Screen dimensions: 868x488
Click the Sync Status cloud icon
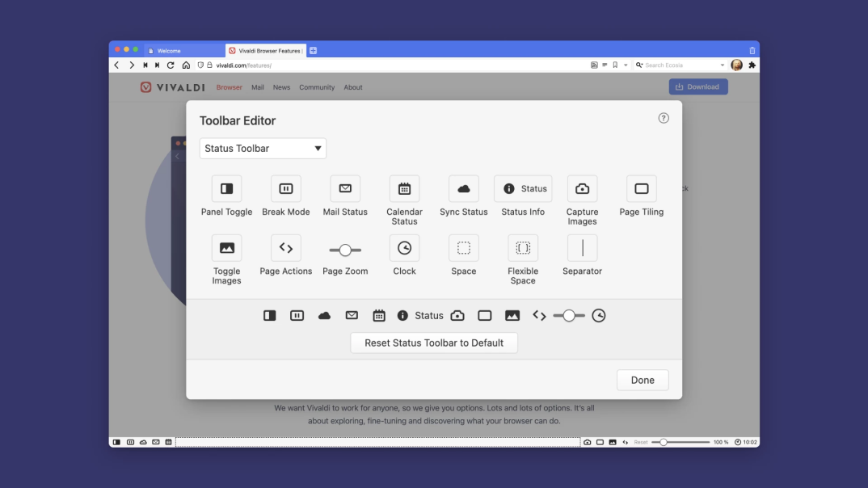point(463,188)
